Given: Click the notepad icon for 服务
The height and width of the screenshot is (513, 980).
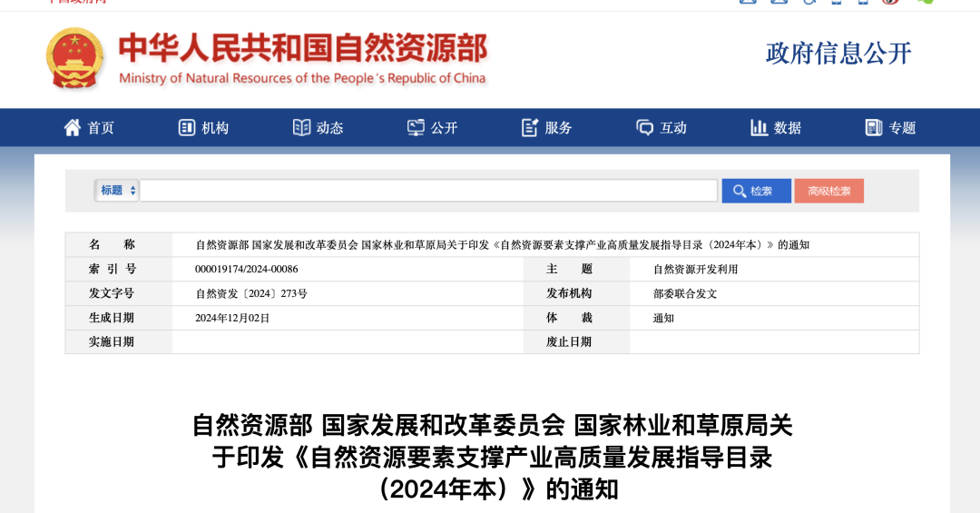Looking at the screenshot, I should [x=530, y=128].
